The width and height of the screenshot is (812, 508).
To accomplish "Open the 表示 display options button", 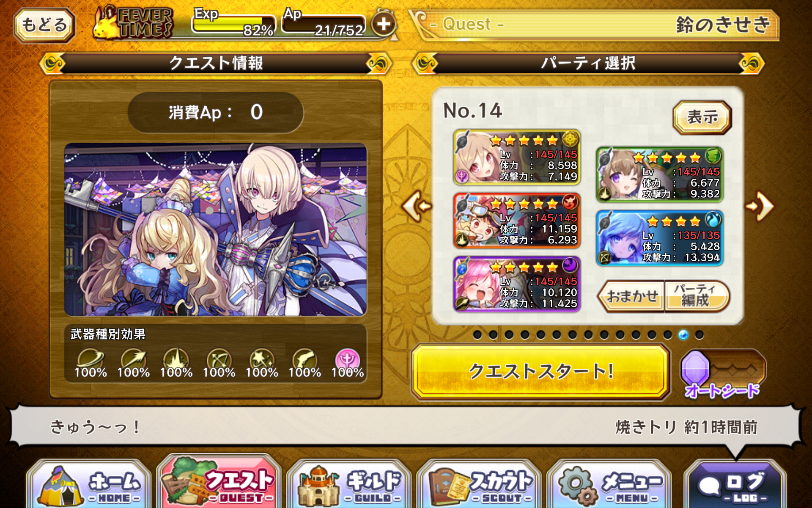I will click(x=702, y=117).
